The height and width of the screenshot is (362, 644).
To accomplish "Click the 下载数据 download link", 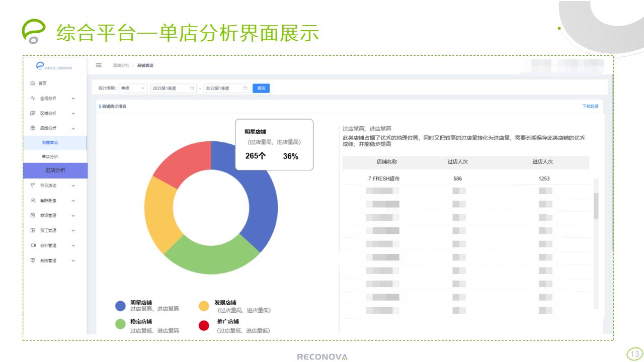I will point(590,107).
